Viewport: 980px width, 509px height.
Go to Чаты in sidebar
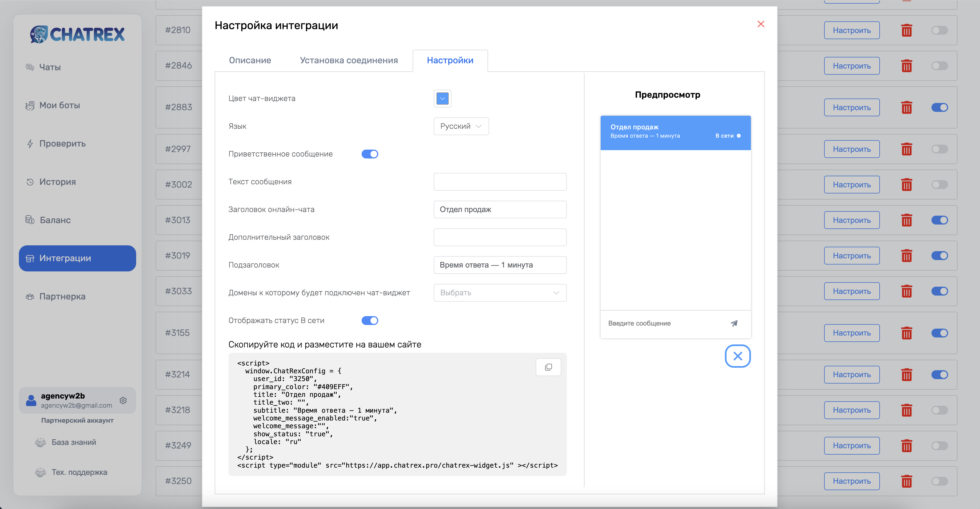77,67
